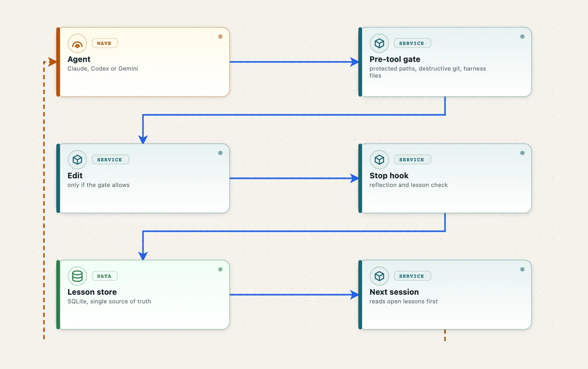Click the status dot on the Next session card

[x=522, y=269]
